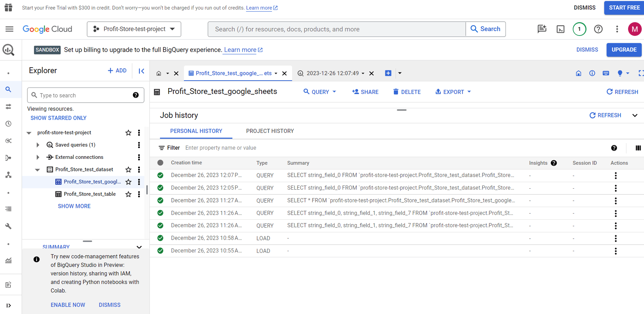Click the info icon at top right of the workspace
644x314 pixels.
click(592, 73)
